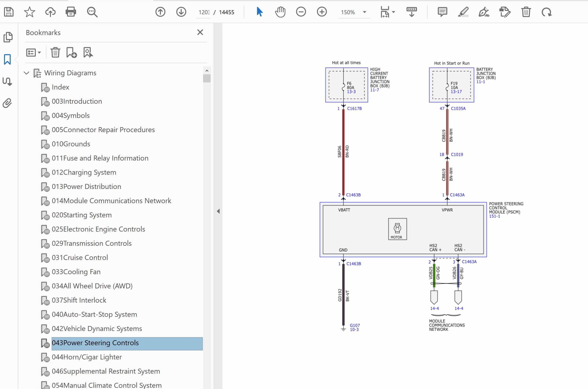Click the bookmarks panel scrollbar thumb

pyautogui.click(x=207, y=78)
